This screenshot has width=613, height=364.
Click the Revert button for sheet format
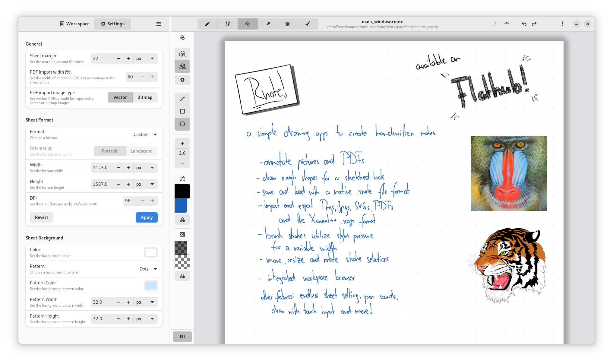(x=41, y=217)
